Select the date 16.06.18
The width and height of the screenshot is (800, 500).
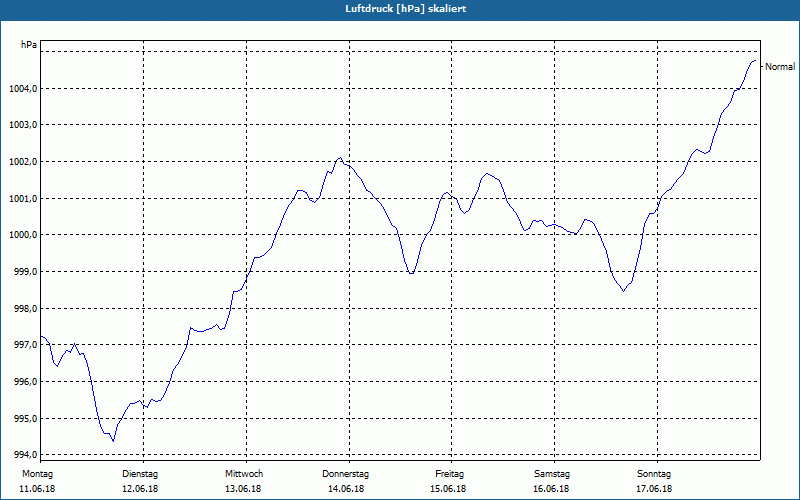pyautogui.click(x=551, y=489)
